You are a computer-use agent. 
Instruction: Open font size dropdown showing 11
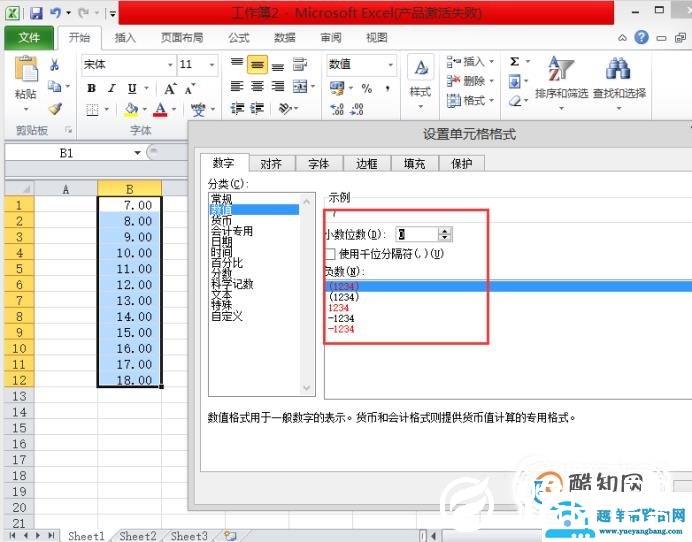click(x=211, y=65)
